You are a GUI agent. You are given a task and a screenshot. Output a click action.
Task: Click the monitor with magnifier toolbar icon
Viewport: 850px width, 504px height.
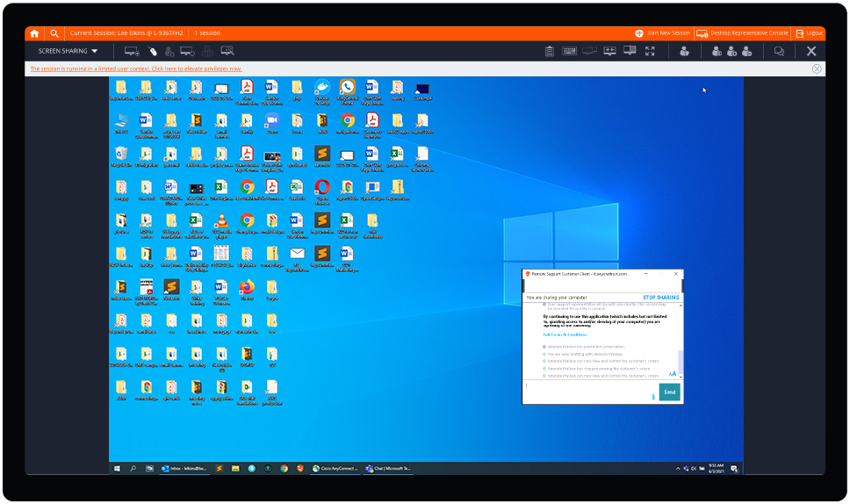coord(227,51)
